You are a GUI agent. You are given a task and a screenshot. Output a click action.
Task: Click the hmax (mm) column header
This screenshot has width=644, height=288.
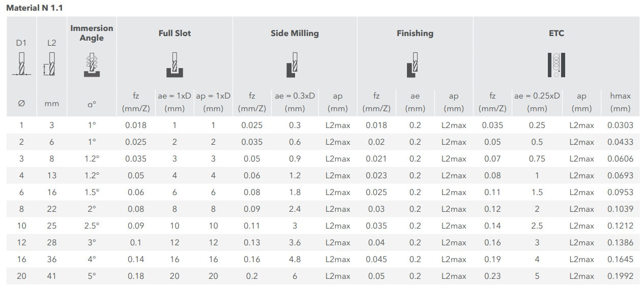pos(620,102)
